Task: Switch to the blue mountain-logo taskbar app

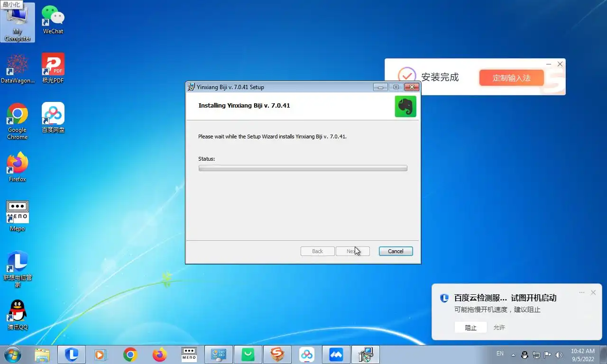Action: pyautogui.click(x=336, y=355)
